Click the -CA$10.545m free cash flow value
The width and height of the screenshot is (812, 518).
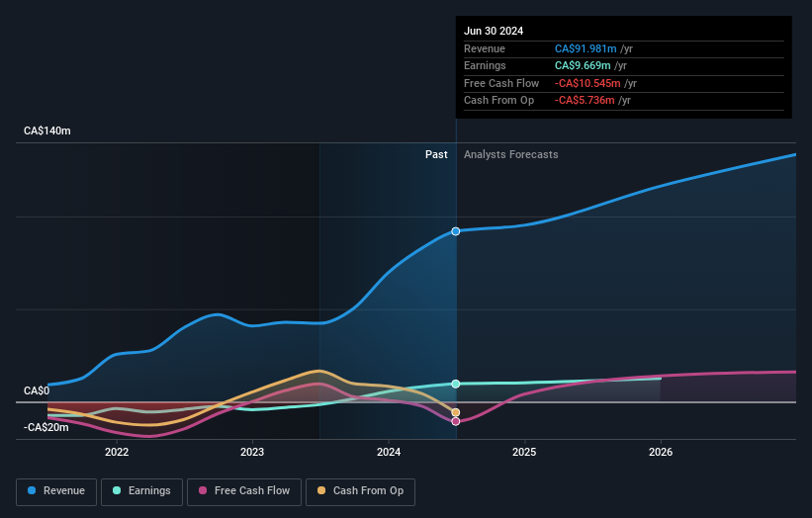[587, 83]
